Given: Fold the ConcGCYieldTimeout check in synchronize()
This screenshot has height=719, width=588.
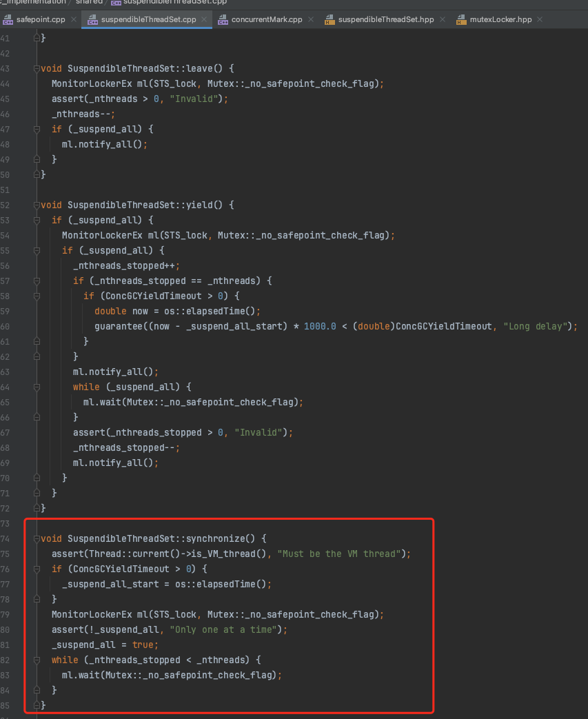Looking at the screenshot, I should (36, 569).
